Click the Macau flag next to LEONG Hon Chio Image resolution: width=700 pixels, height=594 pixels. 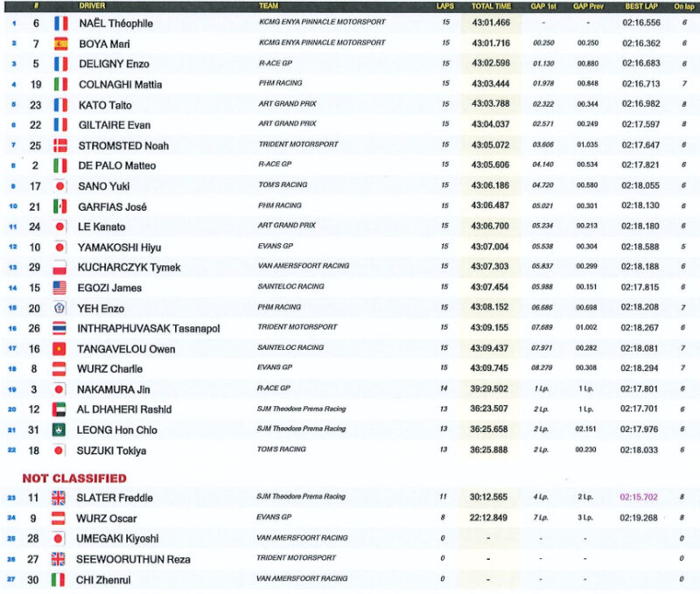(x=61, y=430)
